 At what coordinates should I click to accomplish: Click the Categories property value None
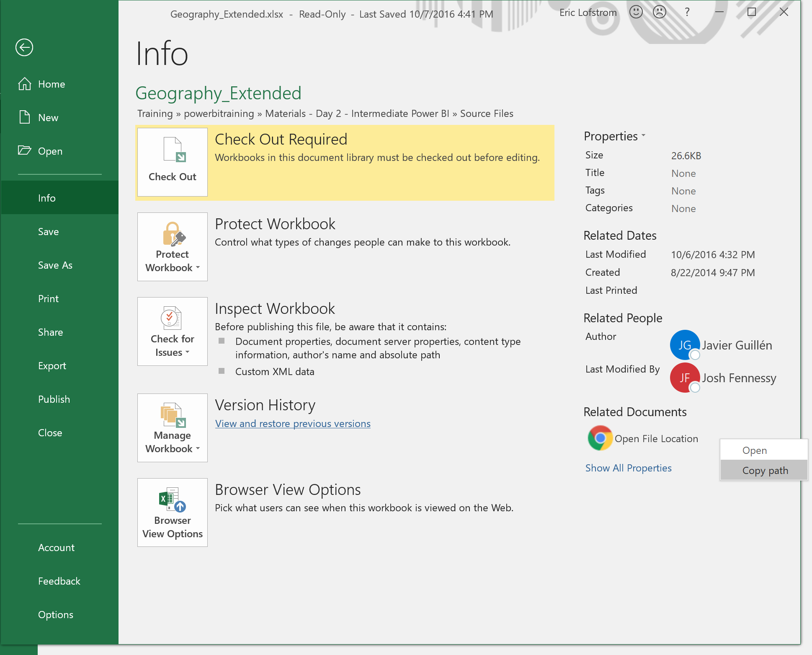683,208
